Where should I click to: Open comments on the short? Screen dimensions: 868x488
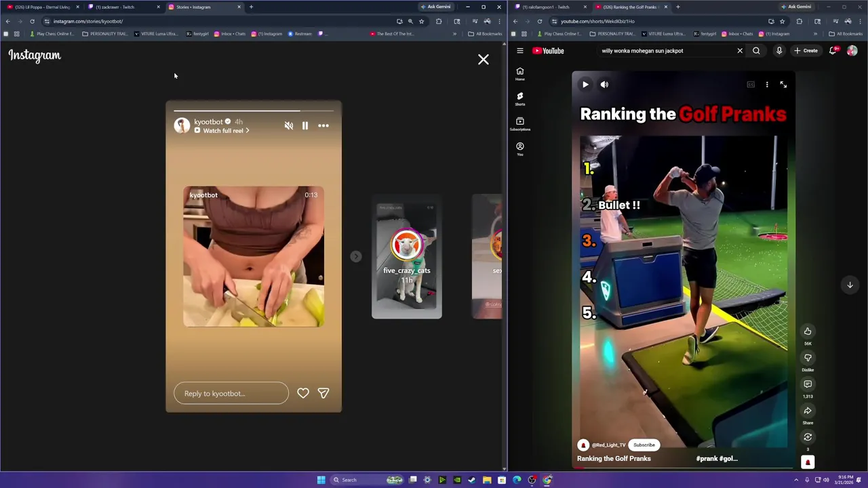[x=808, y=384]
